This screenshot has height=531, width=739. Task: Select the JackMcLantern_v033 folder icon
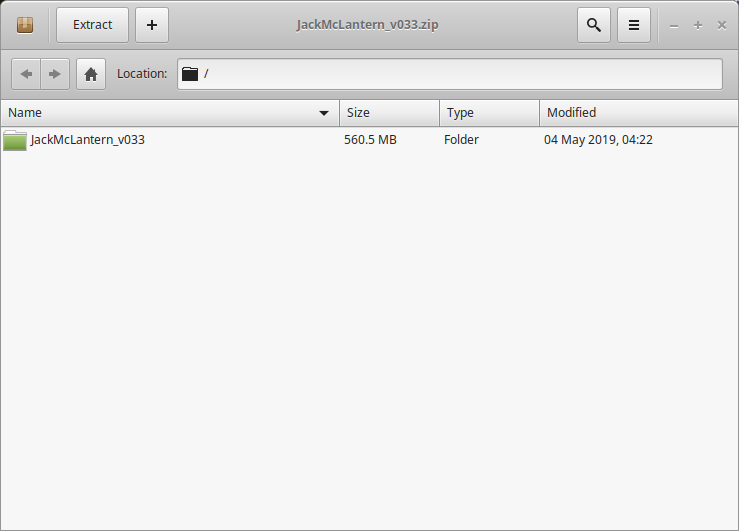(15, 140)
